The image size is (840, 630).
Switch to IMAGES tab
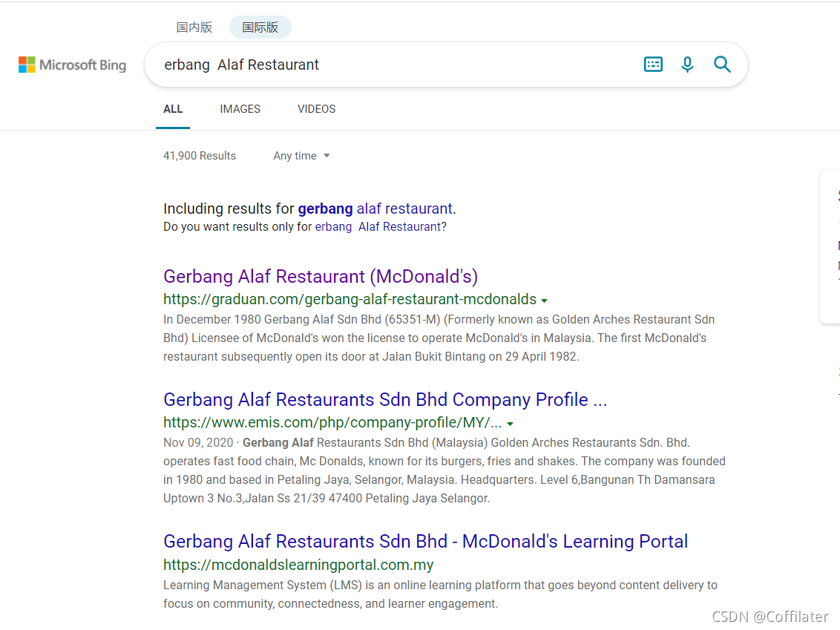[240, 109]
